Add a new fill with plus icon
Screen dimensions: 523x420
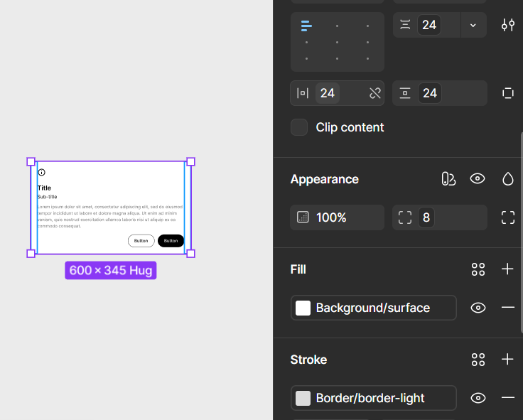(x=507, y=269)
